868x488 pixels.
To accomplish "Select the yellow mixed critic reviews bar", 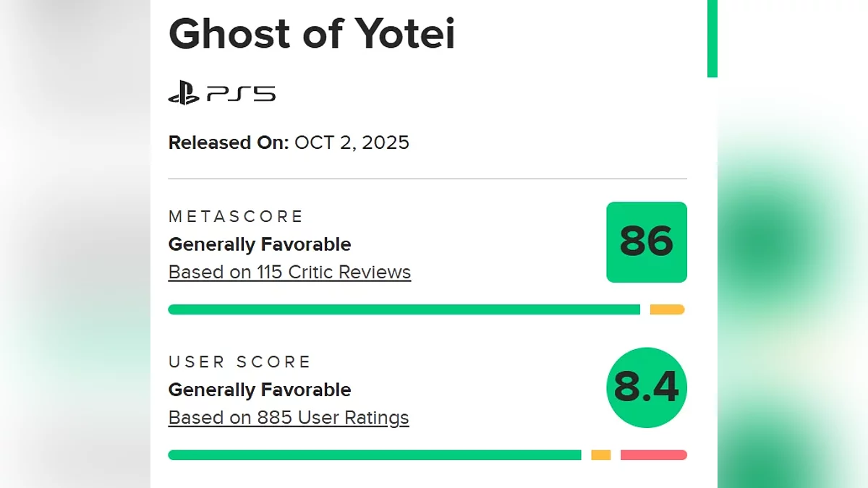I will pyautogui.click(x=667, y=309).
